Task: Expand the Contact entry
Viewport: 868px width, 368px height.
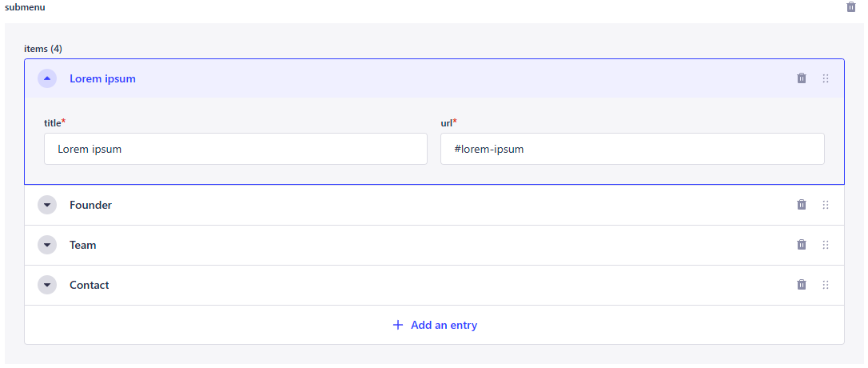Action: click(x=47, y=285)
